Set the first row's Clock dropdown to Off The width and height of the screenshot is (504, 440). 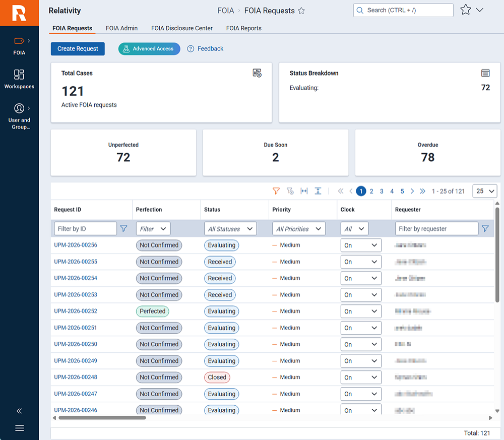pos(361,245)
